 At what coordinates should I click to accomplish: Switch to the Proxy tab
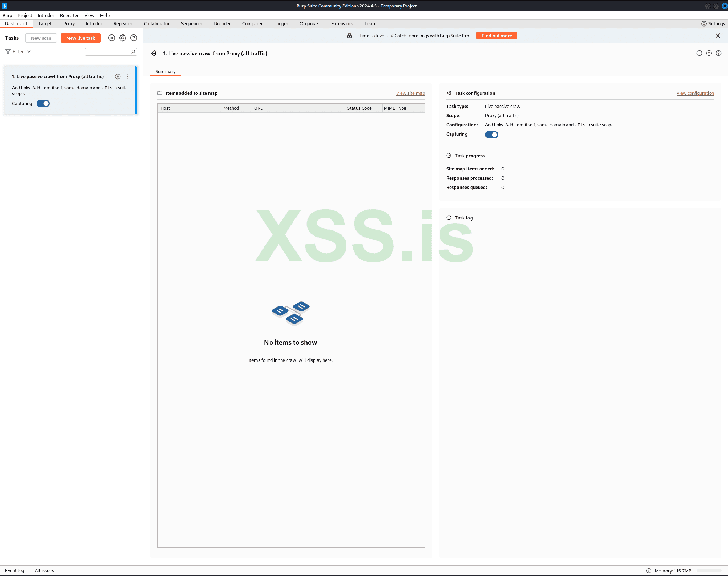click(x=69, y=24)
